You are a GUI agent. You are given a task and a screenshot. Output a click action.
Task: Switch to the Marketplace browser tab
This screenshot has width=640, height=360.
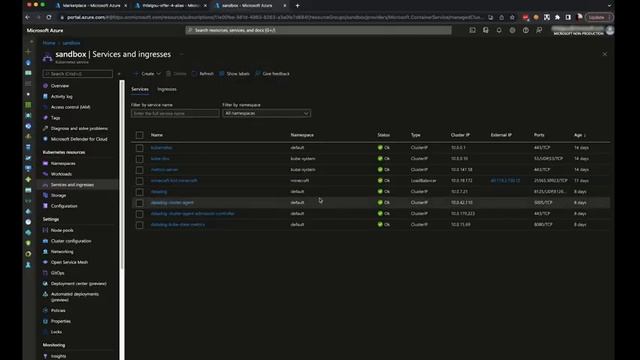tap(91, 6)
